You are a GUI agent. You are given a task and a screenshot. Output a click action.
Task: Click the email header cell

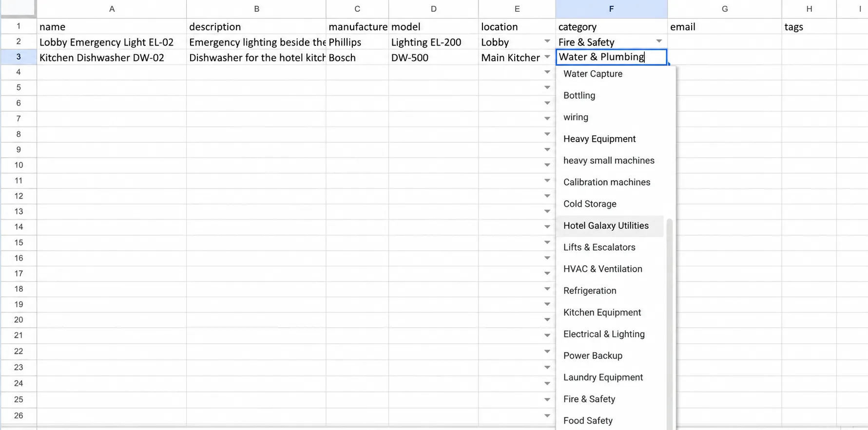[724, 27]
